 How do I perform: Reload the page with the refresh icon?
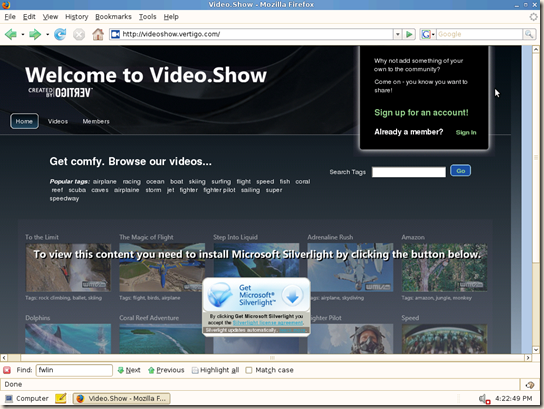coord(60,34)
